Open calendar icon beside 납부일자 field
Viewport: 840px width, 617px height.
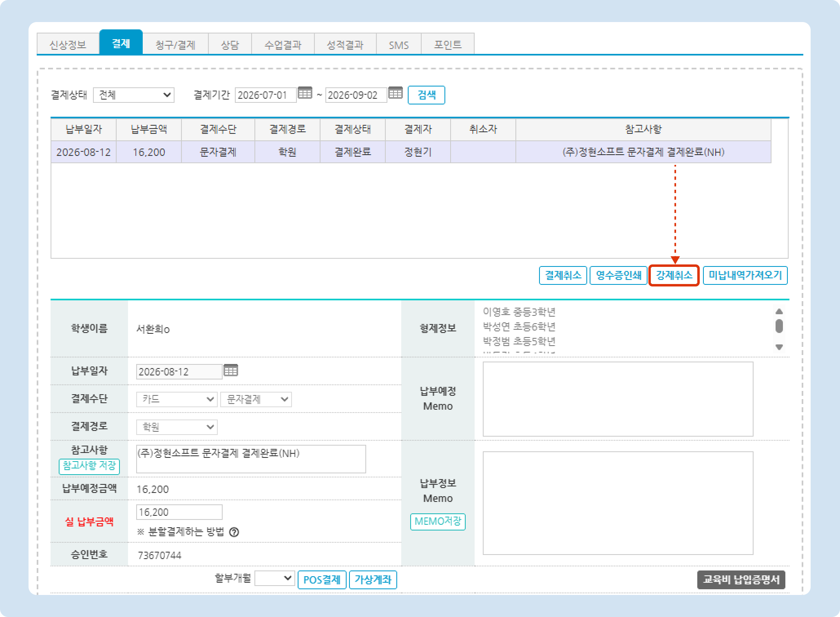(230, 371)
